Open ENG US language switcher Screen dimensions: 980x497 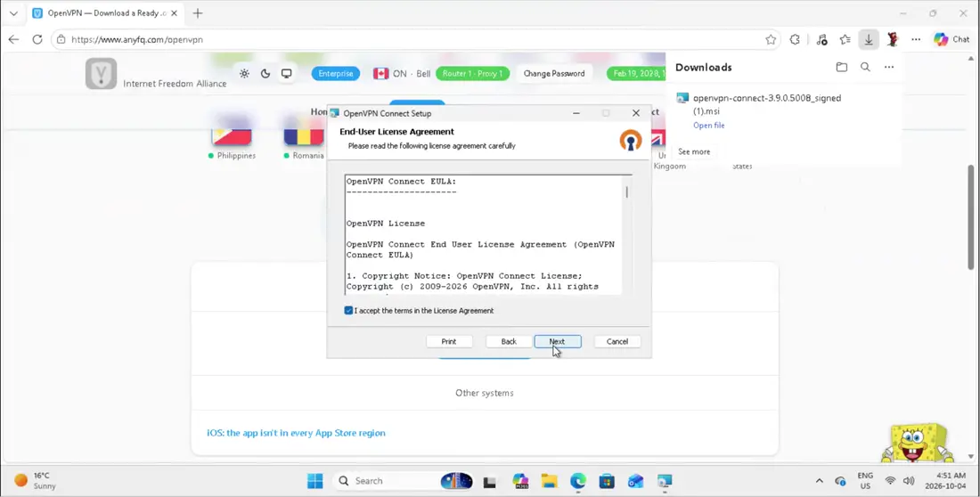pos(865,481)
